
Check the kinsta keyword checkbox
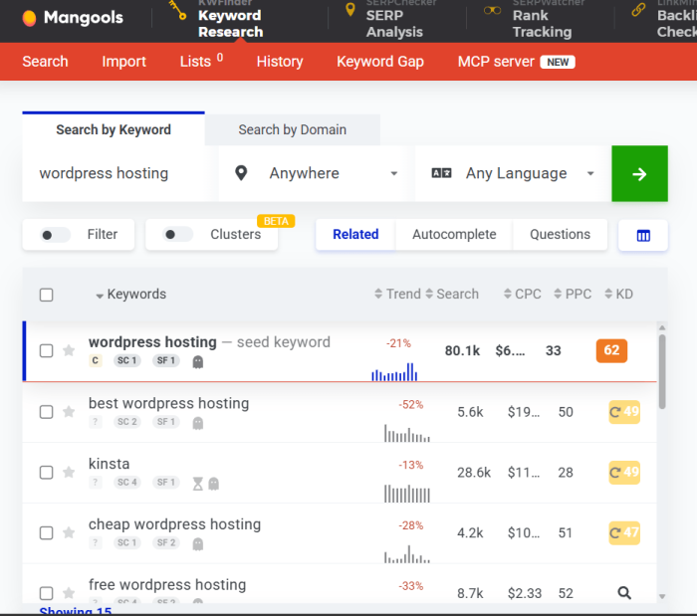46,472
